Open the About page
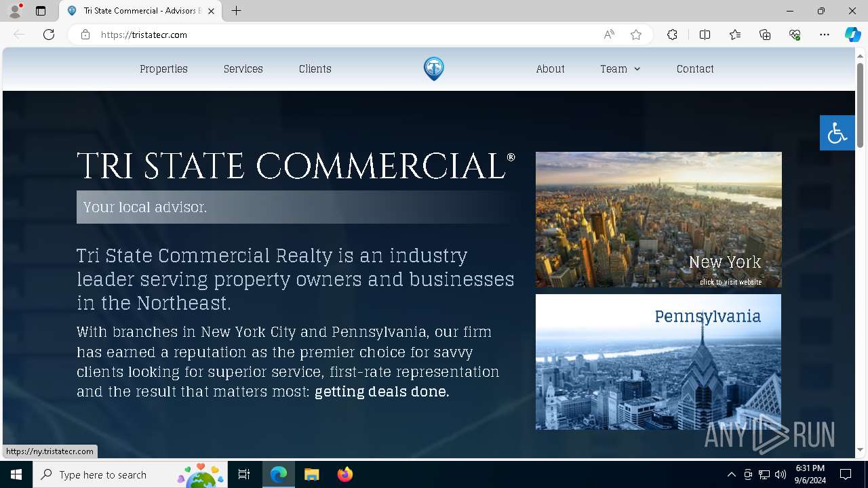 [x=550, y=68]
